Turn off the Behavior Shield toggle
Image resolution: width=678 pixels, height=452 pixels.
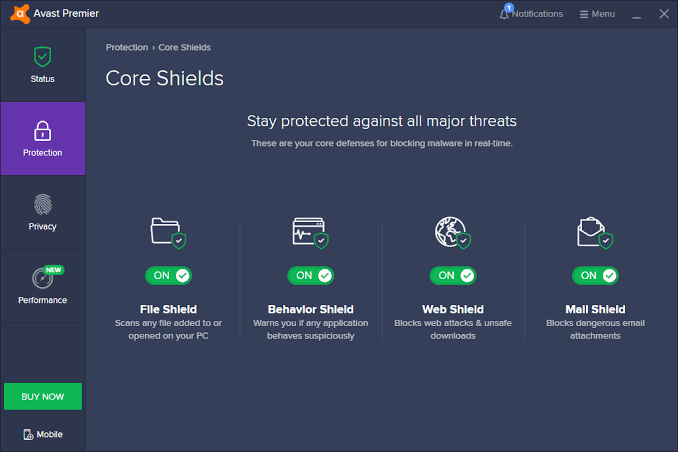click(310, 276)
